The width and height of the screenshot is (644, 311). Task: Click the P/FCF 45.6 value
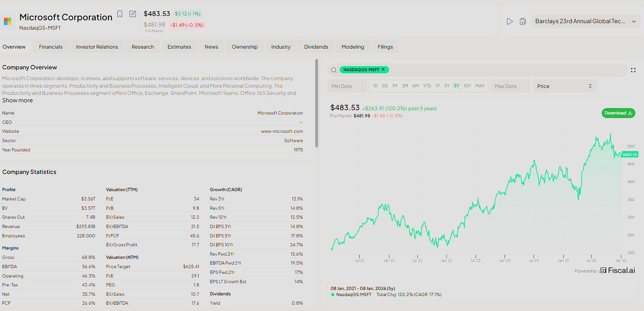point(194,236)
